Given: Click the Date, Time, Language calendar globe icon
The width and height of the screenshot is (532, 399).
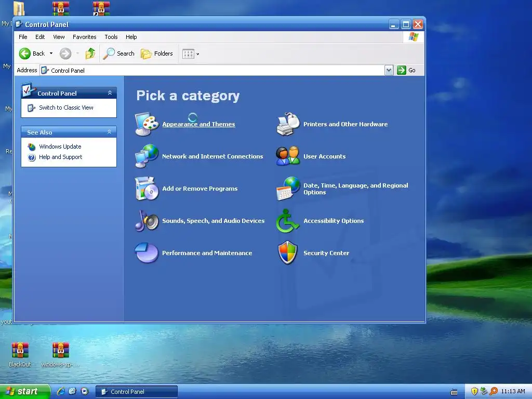Looking at the screenshot, I should [x=288, y=188].
